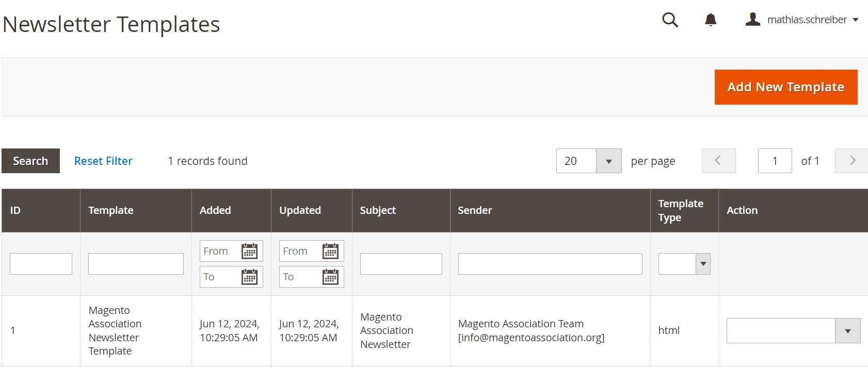Open calendar for Updated To date
Image resolution: width=868 pixels, height=384 pixels.
coord(330,277)
